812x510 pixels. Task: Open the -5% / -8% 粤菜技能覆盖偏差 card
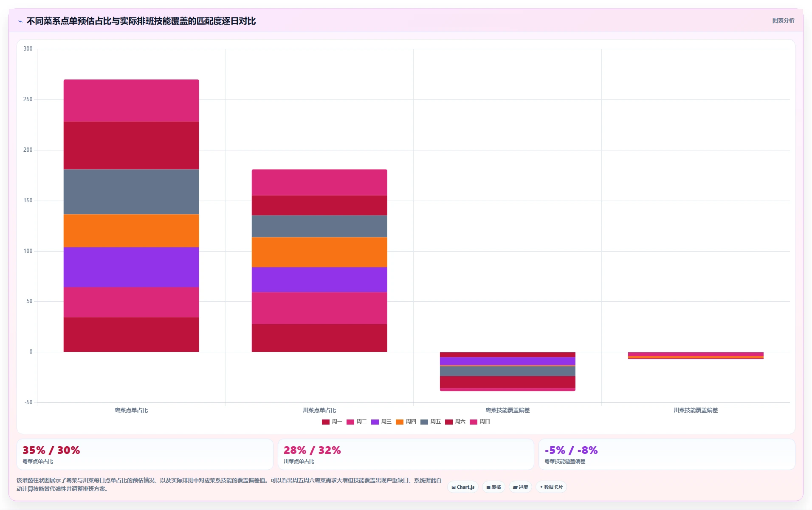point(667,454)
